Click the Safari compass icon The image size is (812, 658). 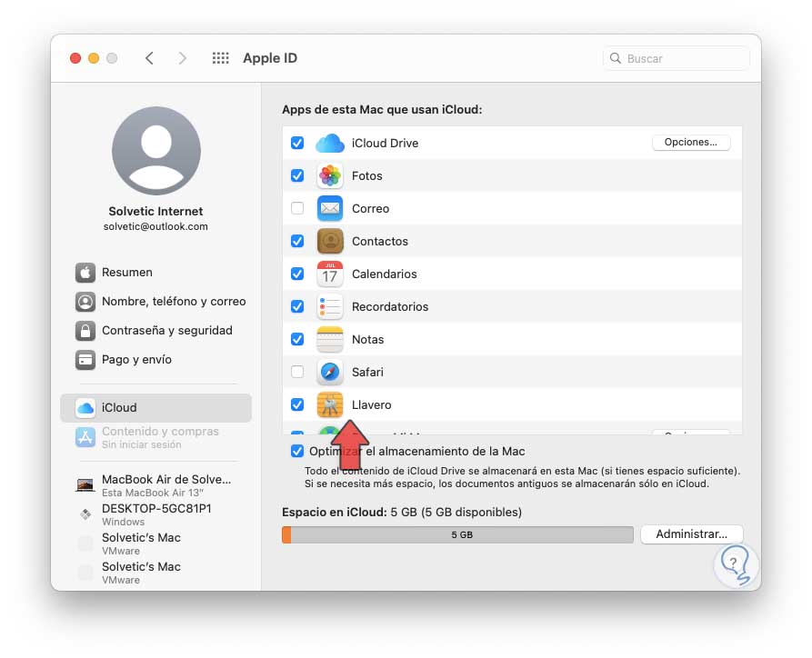click(x=330, y=372)
